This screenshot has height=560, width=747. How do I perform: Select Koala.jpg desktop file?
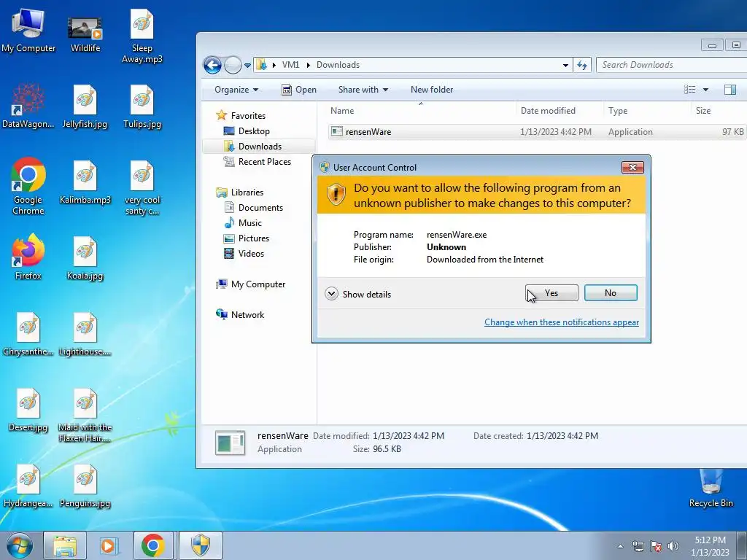click(85, 258)
